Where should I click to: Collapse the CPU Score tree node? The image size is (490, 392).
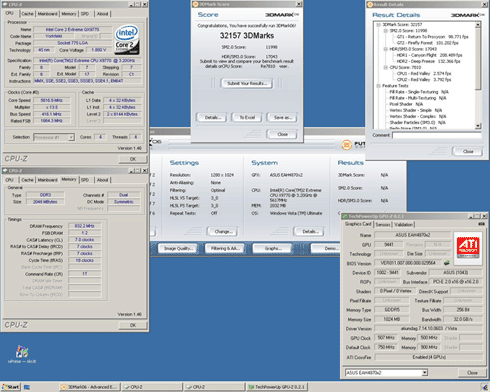point(386,67)
